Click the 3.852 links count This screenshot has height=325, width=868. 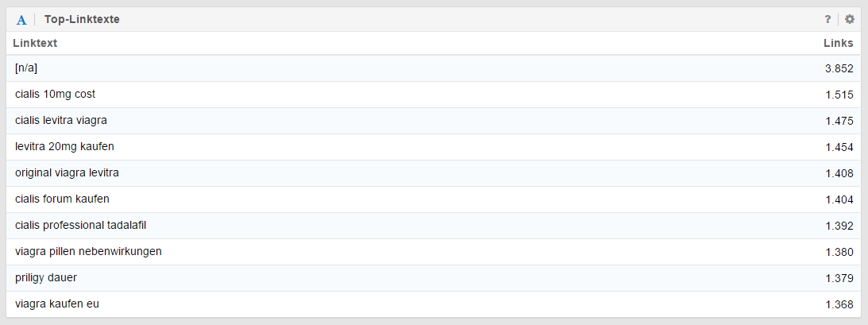[839, 68]
